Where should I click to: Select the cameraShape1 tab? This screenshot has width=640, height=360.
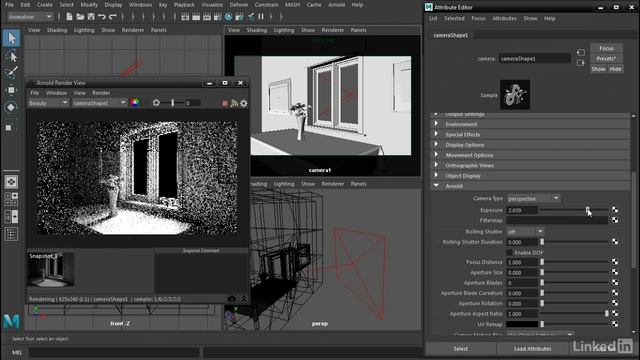pyautogui.click(x=451, y=35)
